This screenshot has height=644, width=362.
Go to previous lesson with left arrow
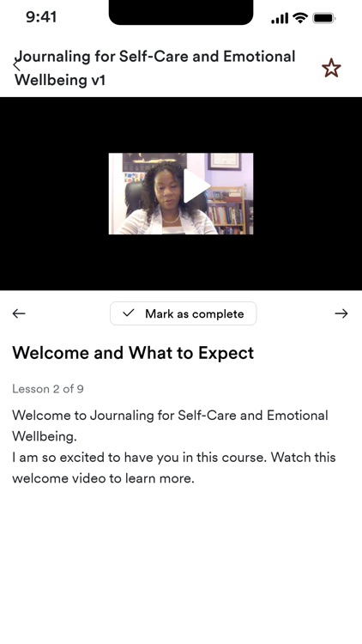(19, 313)
